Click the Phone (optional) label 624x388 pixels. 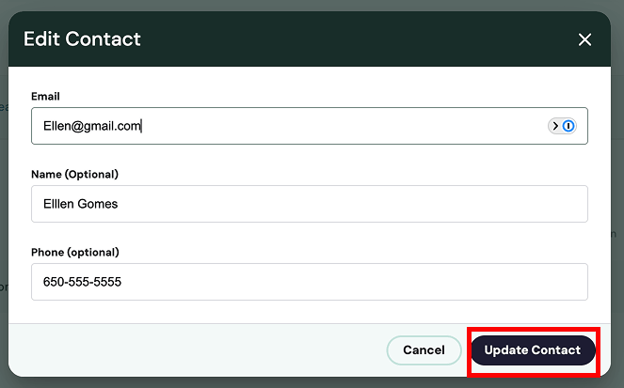click(75, 252)
